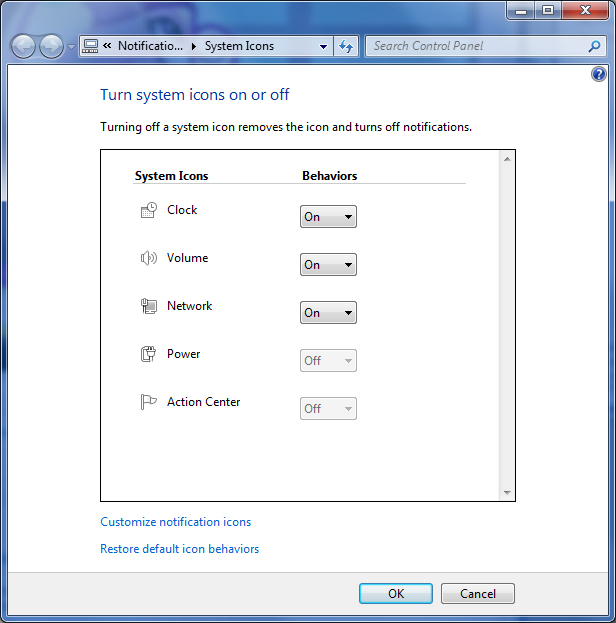Open the recent pages dropdown arrow
The height and width of the screenshot is (623, 616).
71,47
